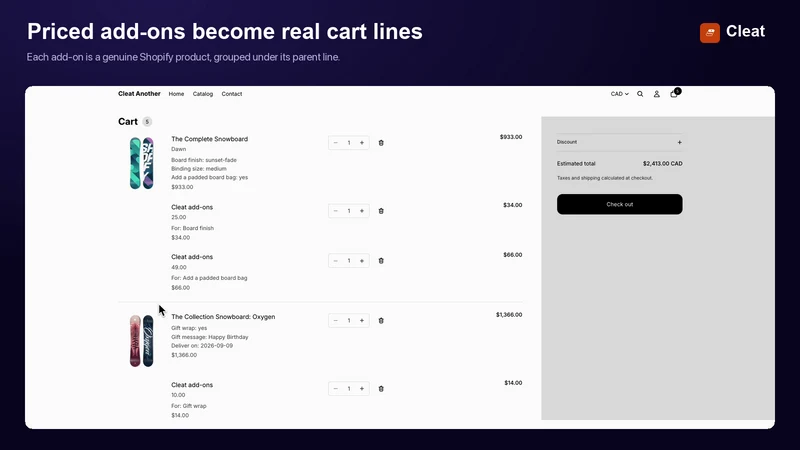Image resolution: width=800 pixels, height=450 pixels.
Task: Click quantity field of The Complete Snowboard
Action: pos(349,143)
